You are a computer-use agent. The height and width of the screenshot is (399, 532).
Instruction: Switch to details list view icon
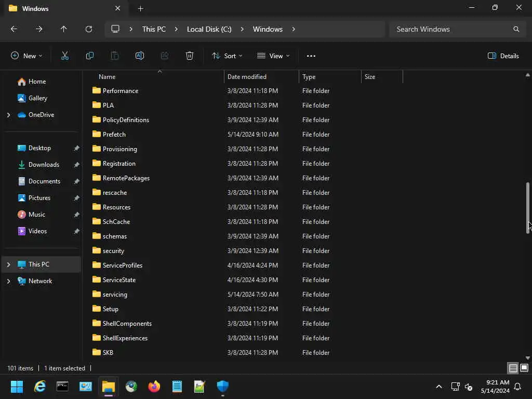(513, 368)
